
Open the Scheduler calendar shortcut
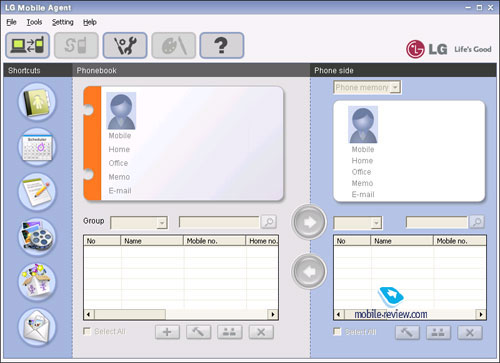click(x=37, y=147)
